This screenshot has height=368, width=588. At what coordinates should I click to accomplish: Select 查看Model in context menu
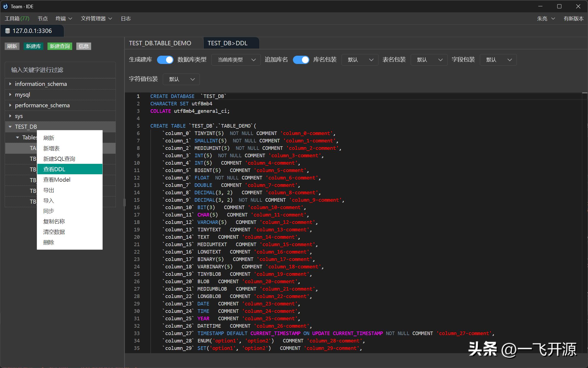[x=57, y=180]
